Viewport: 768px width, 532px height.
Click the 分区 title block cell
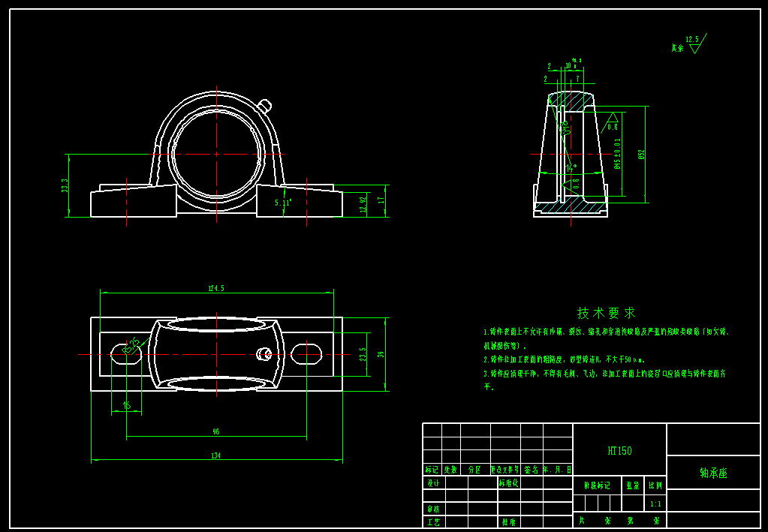(474, 470)
